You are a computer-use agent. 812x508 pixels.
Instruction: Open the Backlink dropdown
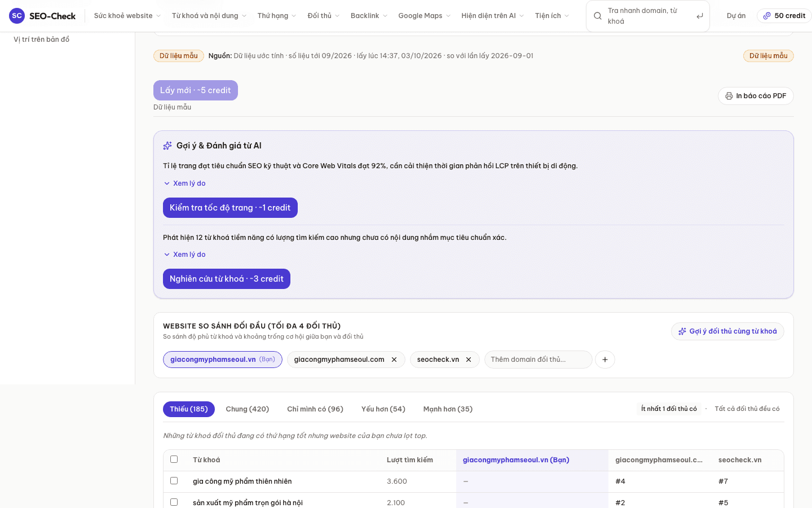[369, 16]
